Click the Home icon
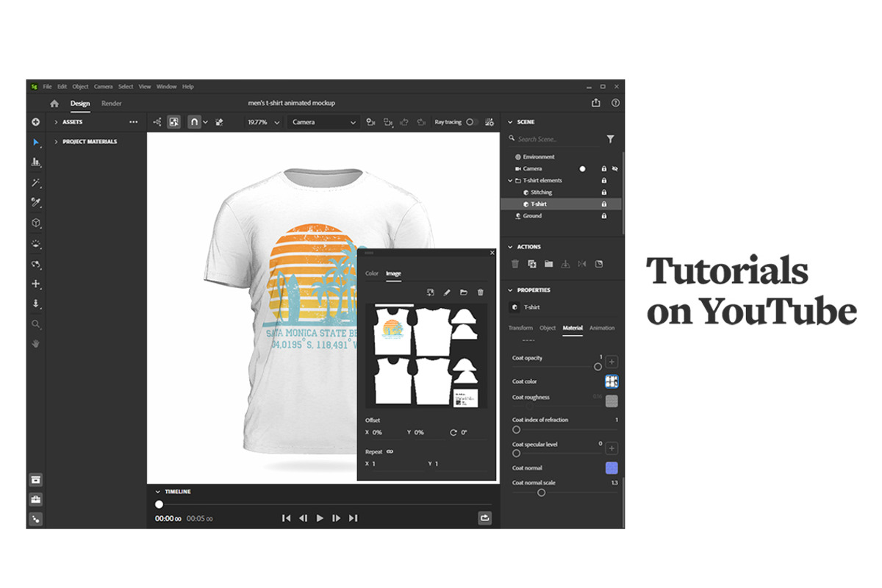Viewport: 882px width, 588px height. (x=54, y=104)
